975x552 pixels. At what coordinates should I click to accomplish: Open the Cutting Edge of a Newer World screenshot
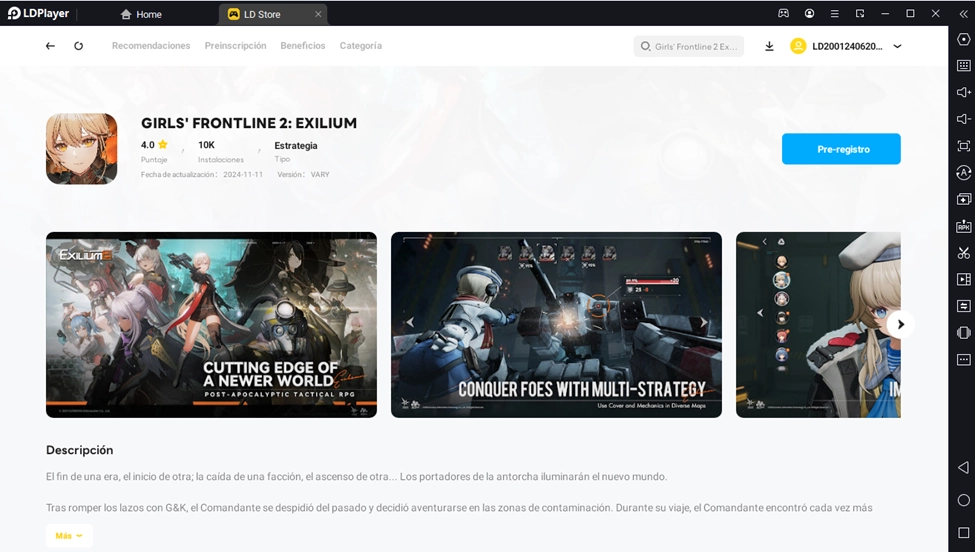(x=211, y=324)
